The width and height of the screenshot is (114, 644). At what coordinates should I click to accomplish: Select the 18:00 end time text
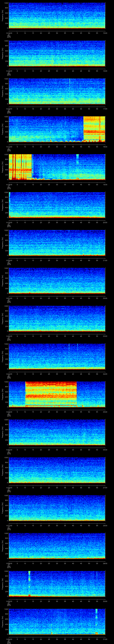tap(105, 147)
